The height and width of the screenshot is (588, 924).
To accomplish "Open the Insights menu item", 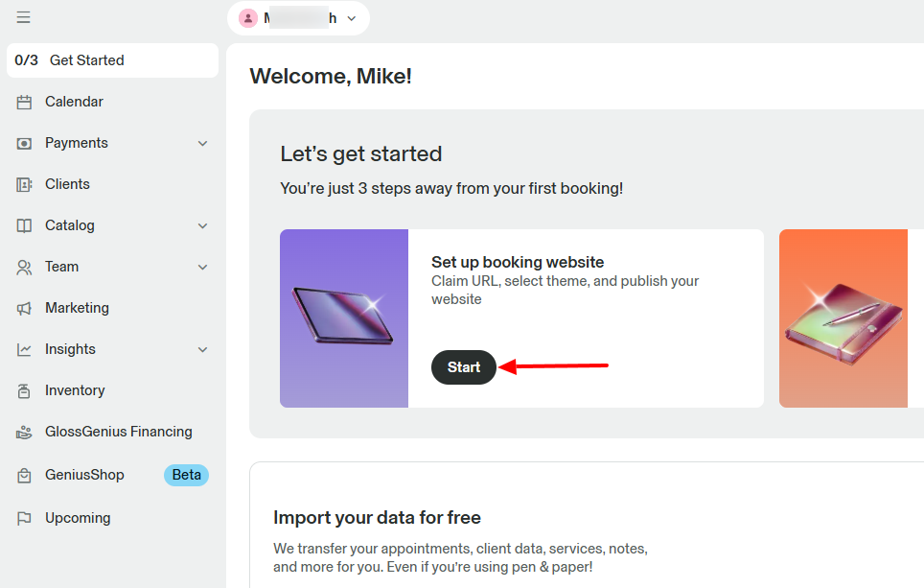I will click(70, 349).
